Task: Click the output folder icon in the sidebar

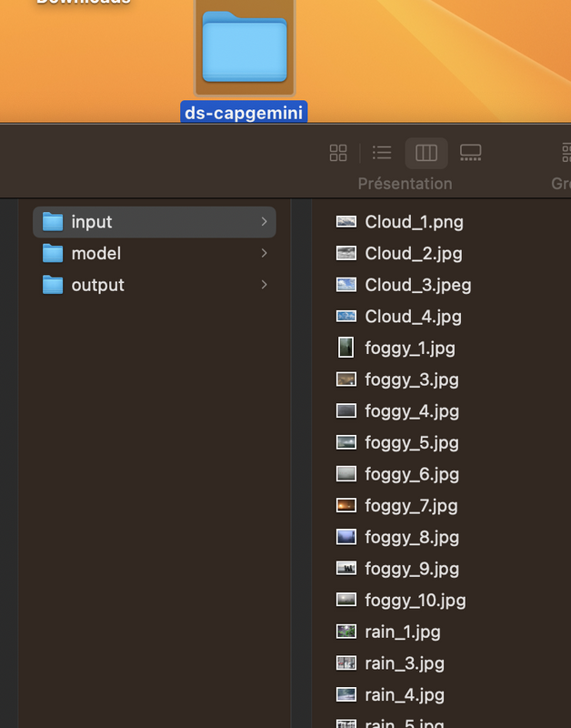Action: click(x=53, y=285)
